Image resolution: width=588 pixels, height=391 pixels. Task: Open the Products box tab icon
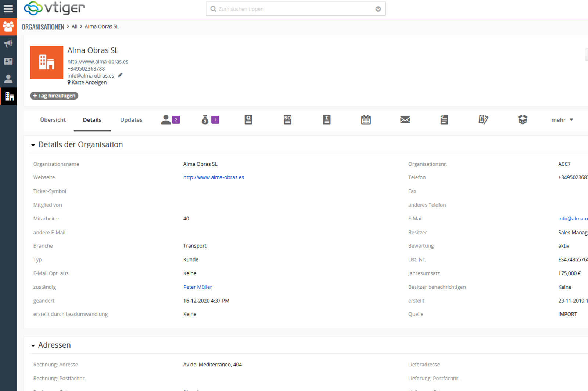click(522, 120)
